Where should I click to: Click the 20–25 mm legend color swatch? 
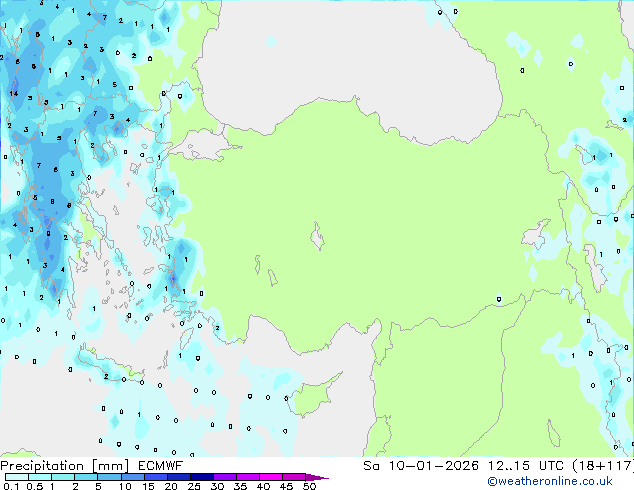coord(178,477)
